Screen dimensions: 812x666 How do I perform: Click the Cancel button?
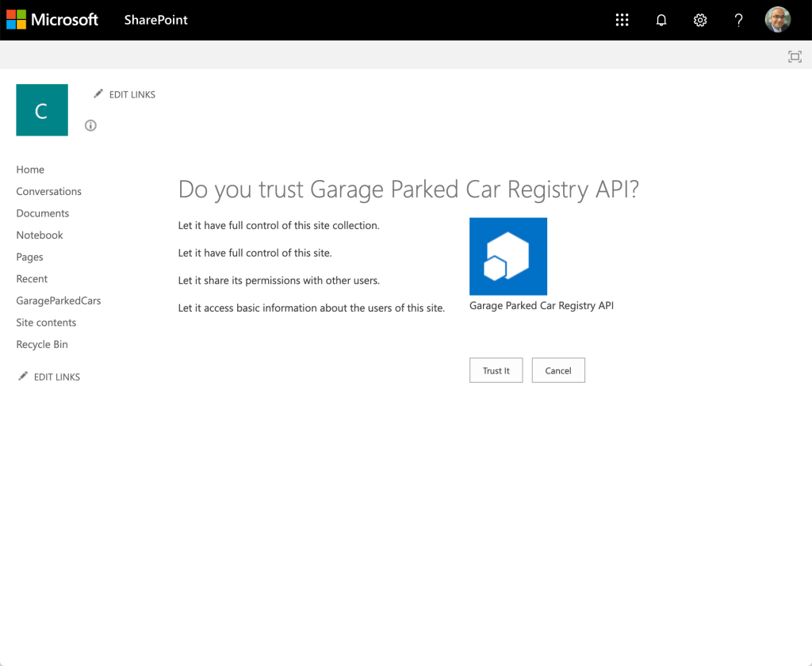pyautogui.click(x=558, y=370)
